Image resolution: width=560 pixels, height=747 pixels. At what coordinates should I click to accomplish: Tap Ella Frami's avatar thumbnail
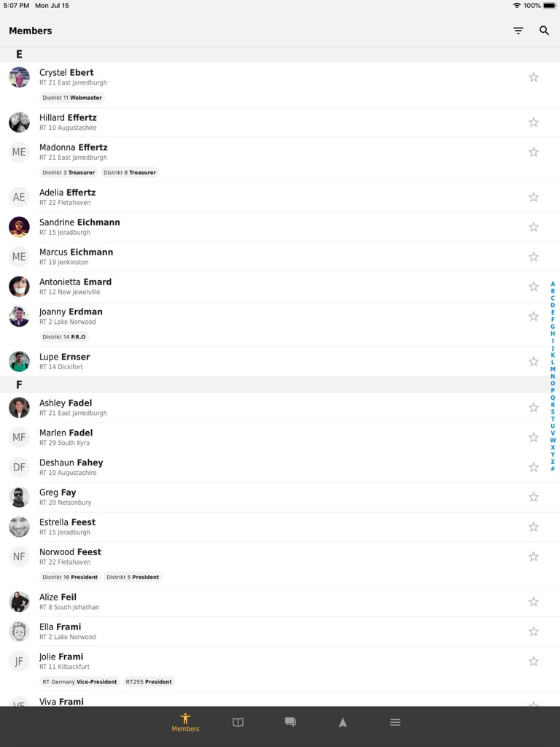click(19, 631)
